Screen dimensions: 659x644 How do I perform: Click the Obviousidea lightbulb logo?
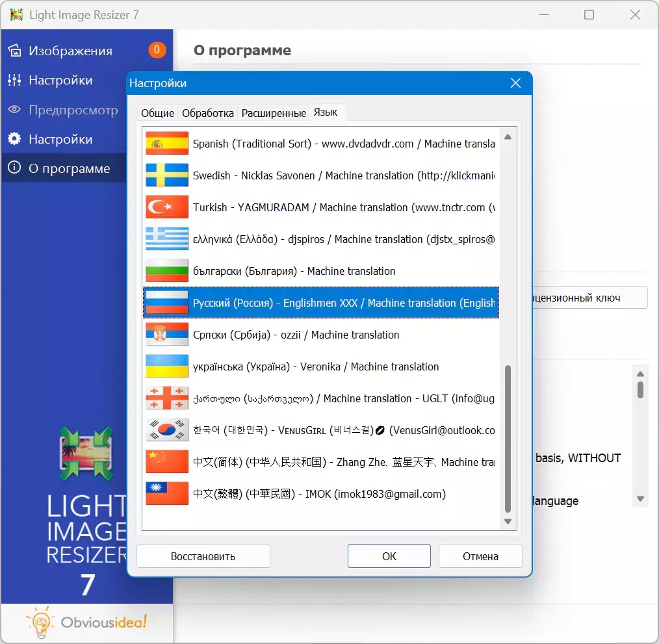click(41, 622)
